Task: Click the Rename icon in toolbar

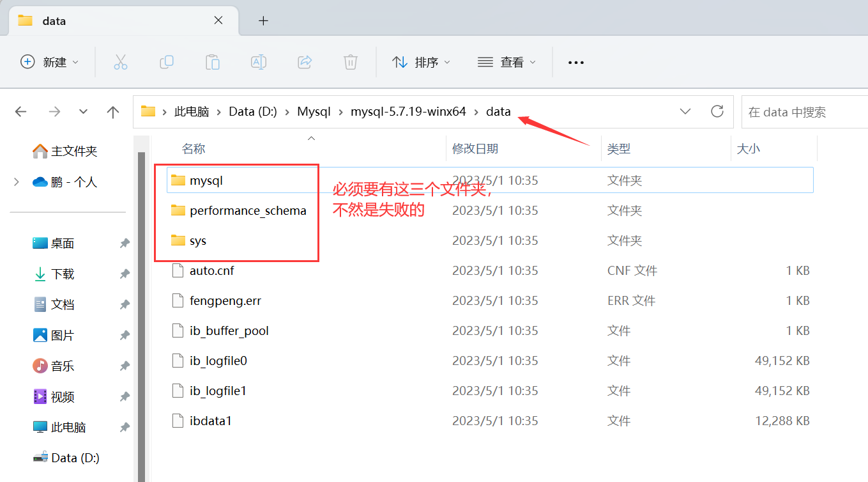Action: point(258,62)
